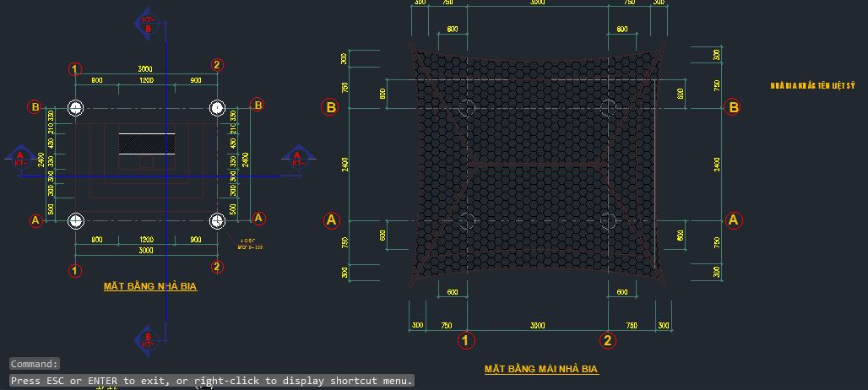This screenshot has height=390, width=868.
Task: Select the 1200 dimension above the floor plan
Action: (x=146, y=80)
